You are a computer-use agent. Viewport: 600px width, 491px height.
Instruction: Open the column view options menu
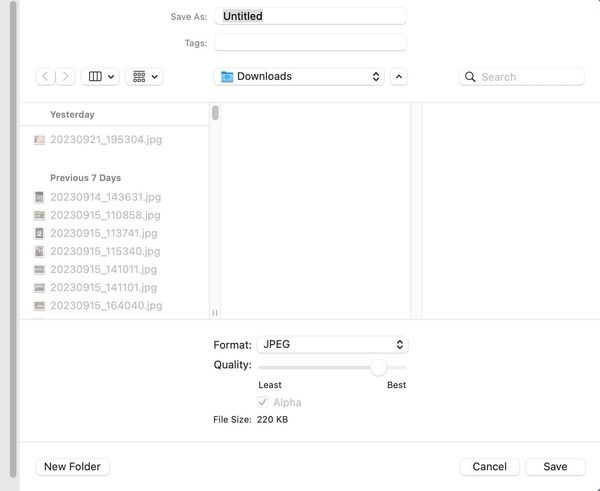100,77
